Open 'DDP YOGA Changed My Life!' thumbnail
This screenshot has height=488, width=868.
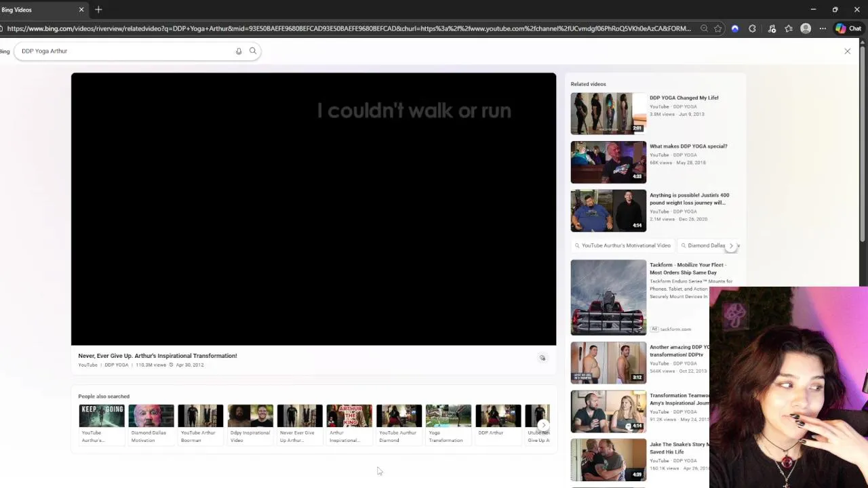608,113
